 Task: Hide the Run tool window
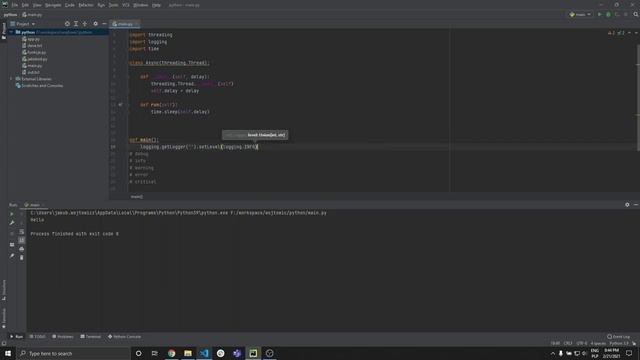tap(636, 205)
